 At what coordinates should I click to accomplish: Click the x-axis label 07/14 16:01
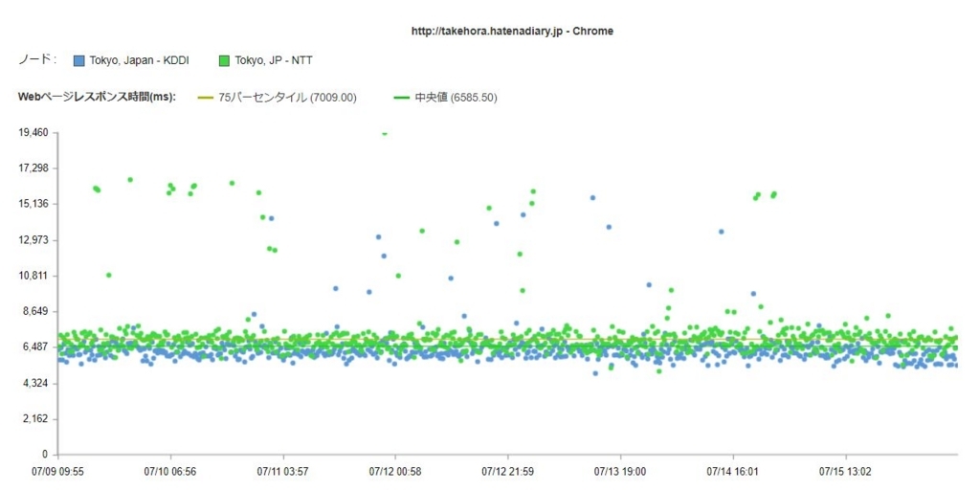pyautogui.click(x=732, y=472)
